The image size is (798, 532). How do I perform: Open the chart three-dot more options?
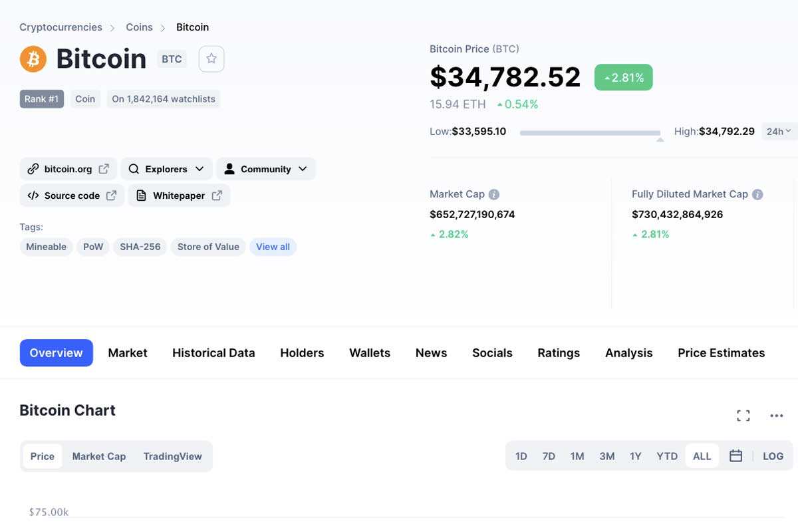pyautogui.click(x=776, y=416)
